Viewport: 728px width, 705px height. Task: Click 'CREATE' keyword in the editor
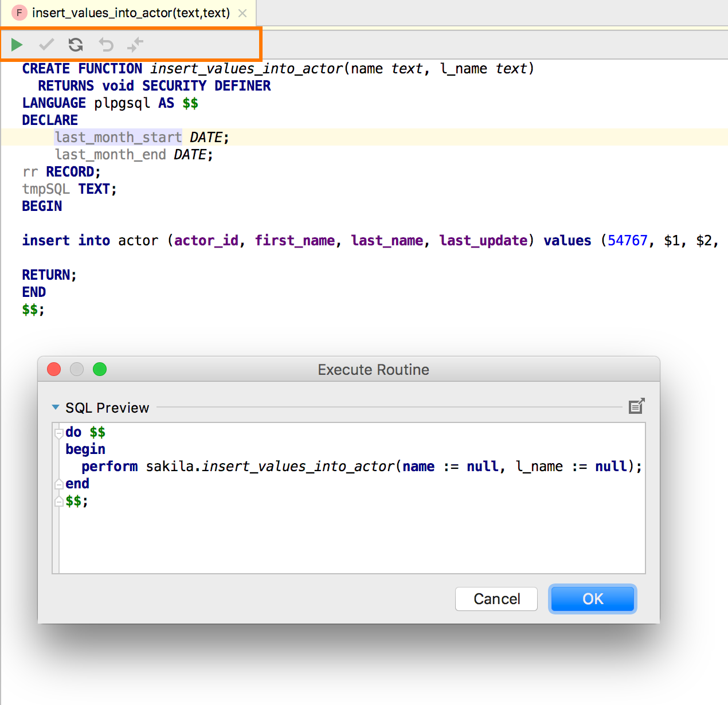tap(46, 69)
